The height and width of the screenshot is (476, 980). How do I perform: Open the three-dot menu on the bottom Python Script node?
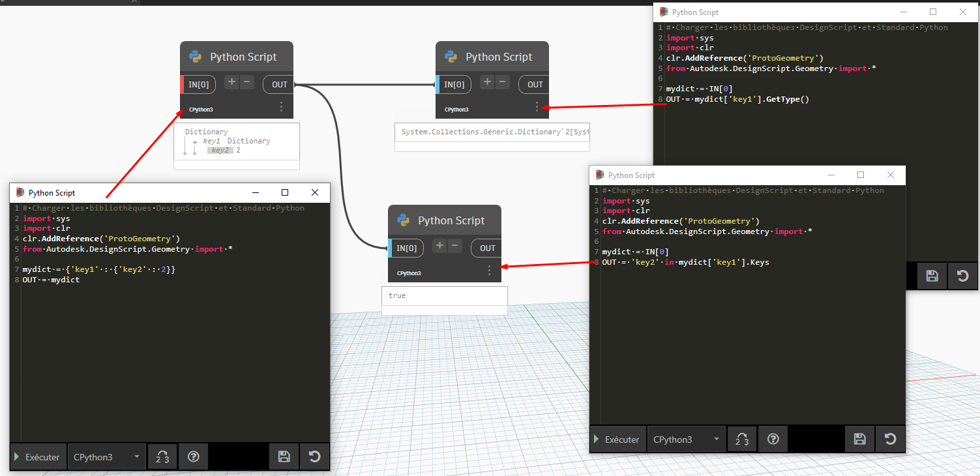click(x=489, y=270)
